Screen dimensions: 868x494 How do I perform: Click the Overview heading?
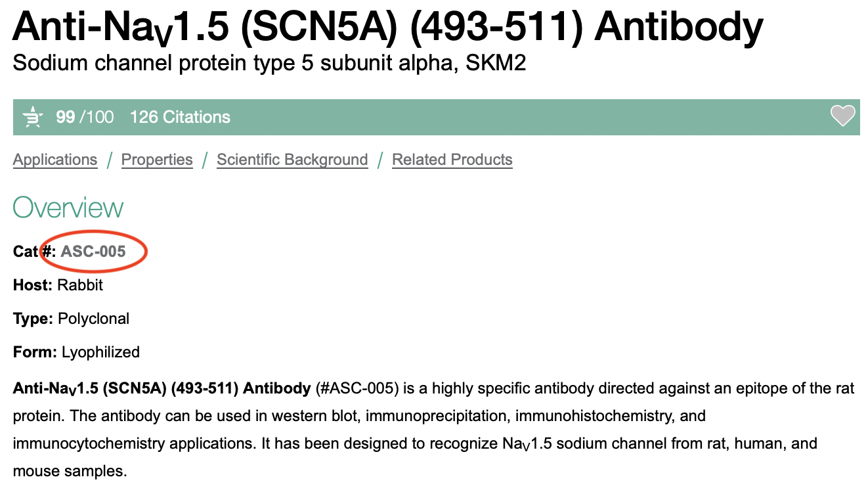pos(68,208)
